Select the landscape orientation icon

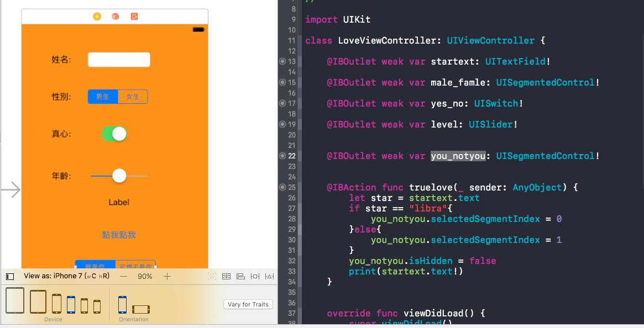(x=141, y=310)
